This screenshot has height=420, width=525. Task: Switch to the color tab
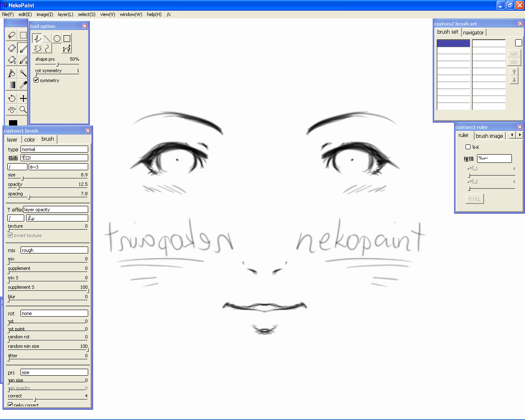click(30, 139)
